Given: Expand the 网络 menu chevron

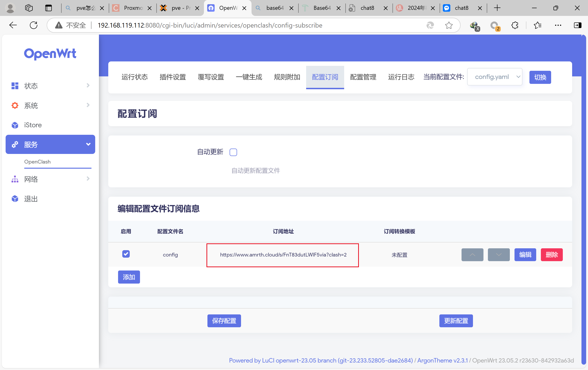Looking at the screenshot, I should tap(88, 179).
